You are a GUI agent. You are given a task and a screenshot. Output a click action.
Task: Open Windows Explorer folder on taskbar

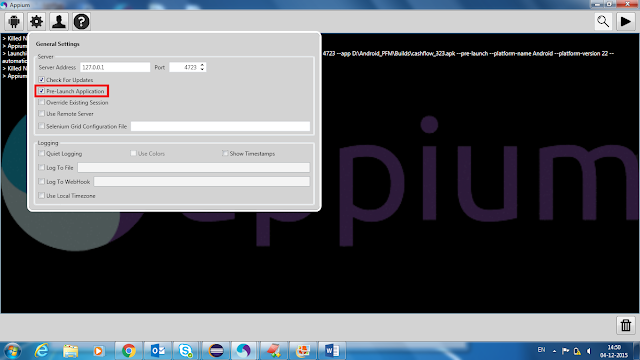(x=70, y=351)
